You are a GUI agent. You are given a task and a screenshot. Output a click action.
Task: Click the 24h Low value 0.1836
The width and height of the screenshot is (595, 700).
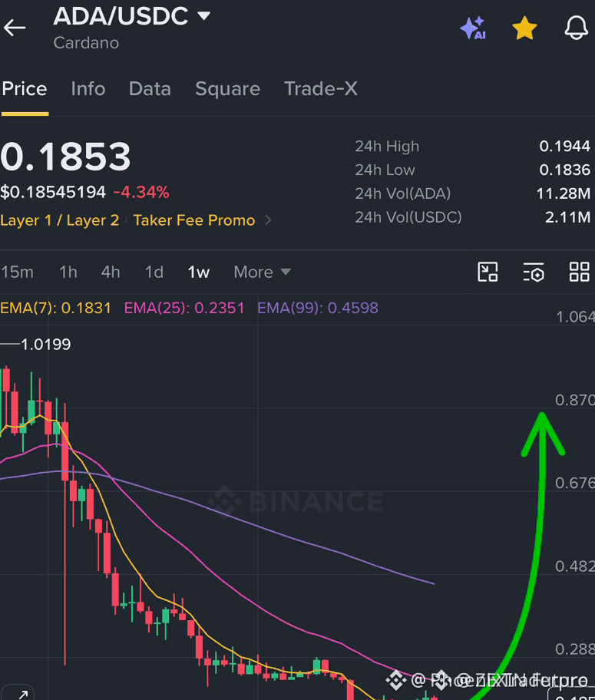click(564, 170)
